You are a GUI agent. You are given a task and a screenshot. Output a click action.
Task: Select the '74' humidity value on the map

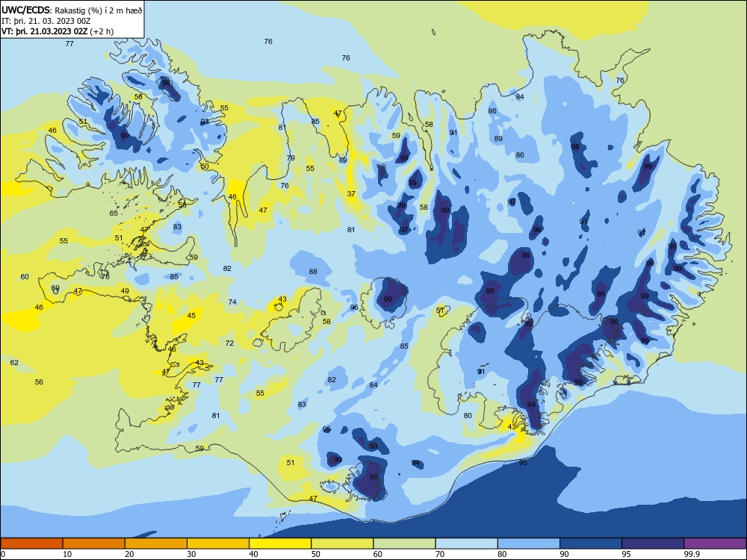coord(232,302)
